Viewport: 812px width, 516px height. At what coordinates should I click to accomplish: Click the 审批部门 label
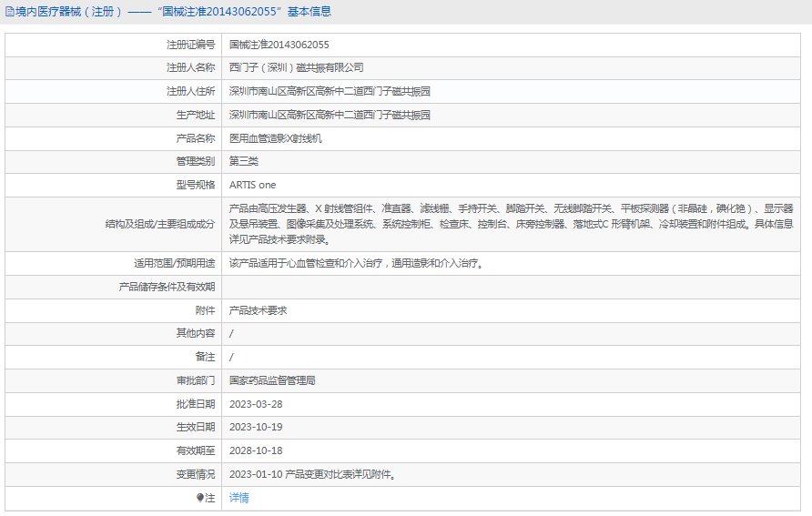[x=195, y=380]
